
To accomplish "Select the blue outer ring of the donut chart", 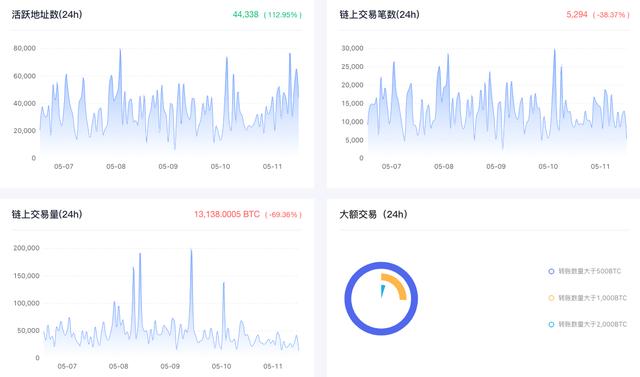I will point(348,299).
